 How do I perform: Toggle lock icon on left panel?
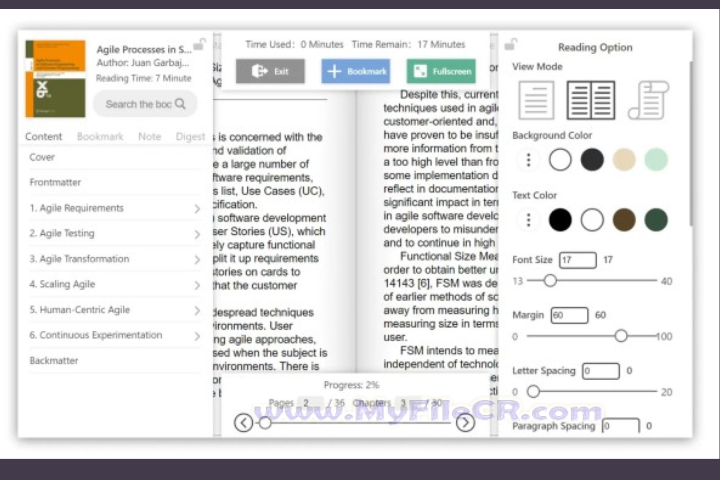click(x=199, y=44)
